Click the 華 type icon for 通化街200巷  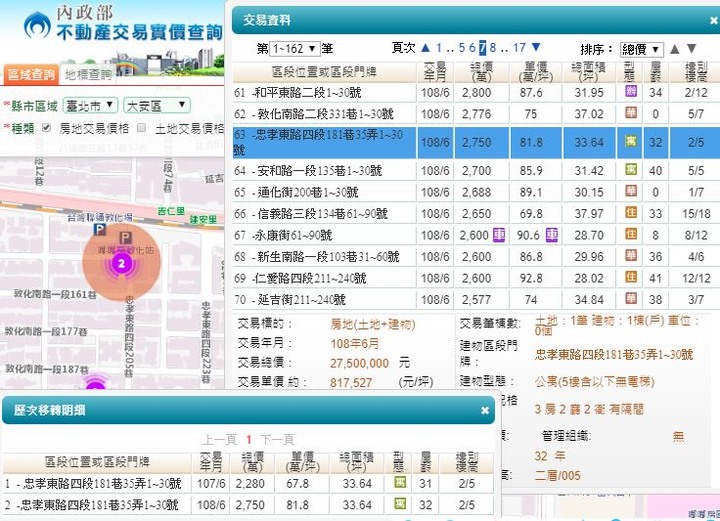631,191
